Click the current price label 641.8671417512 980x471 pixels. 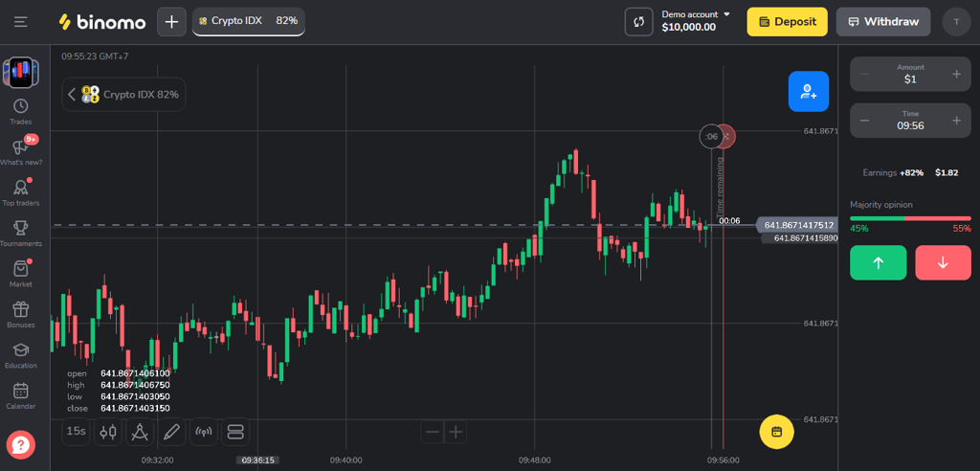[x=796, y=225]
